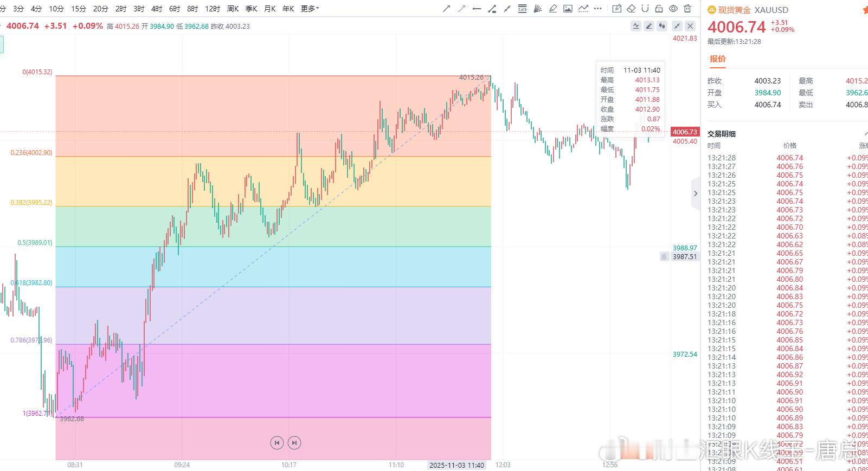Switch to the 10分 timeframe
Screen dimensions: 868x471
pyautogui.click(x=56, y=9)
